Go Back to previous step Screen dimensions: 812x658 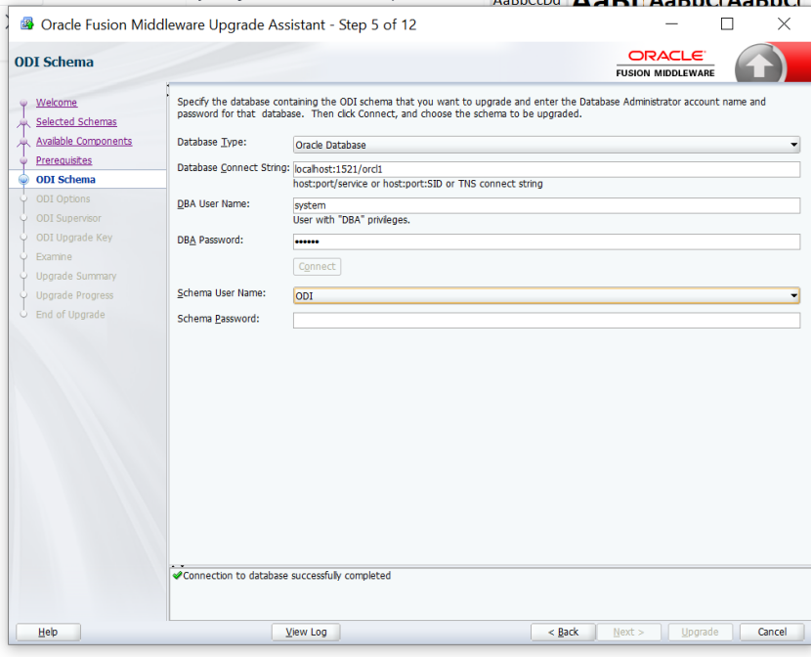564,633
